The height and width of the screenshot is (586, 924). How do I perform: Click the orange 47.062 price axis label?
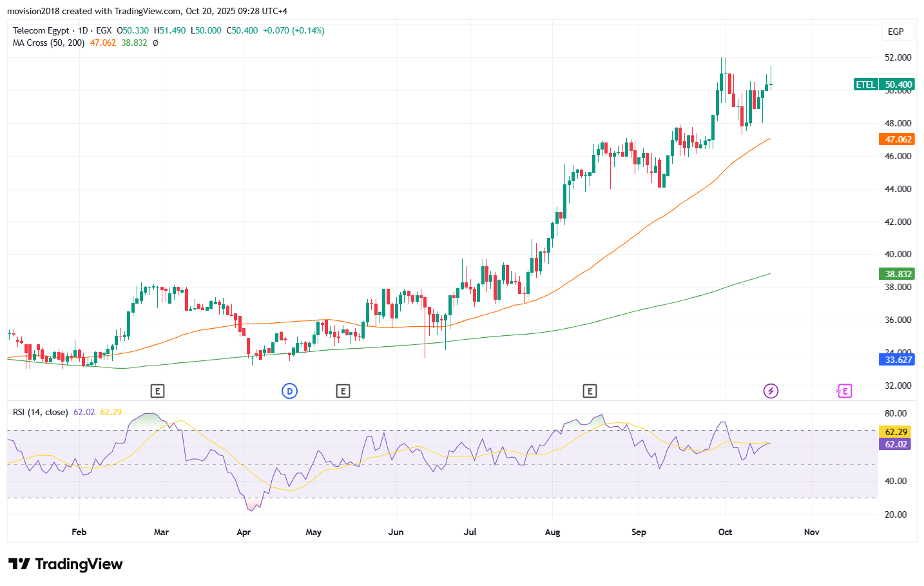coord(898,139)
